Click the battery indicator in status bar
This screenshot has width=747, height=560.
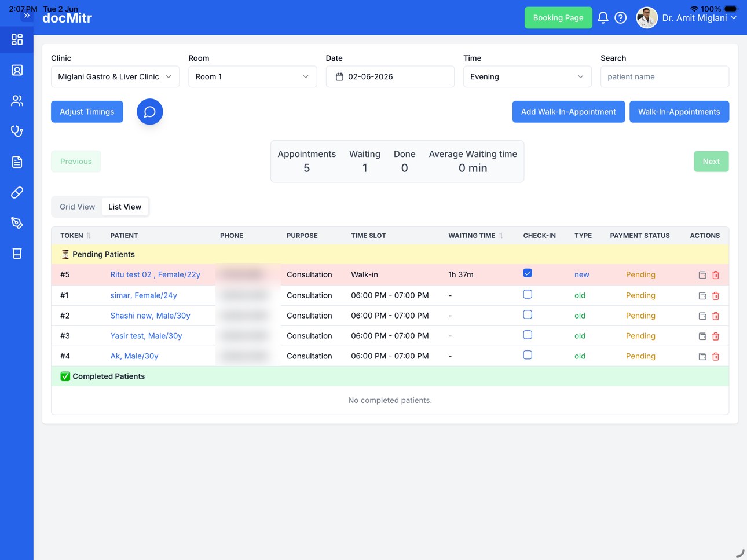click(731, 9)
